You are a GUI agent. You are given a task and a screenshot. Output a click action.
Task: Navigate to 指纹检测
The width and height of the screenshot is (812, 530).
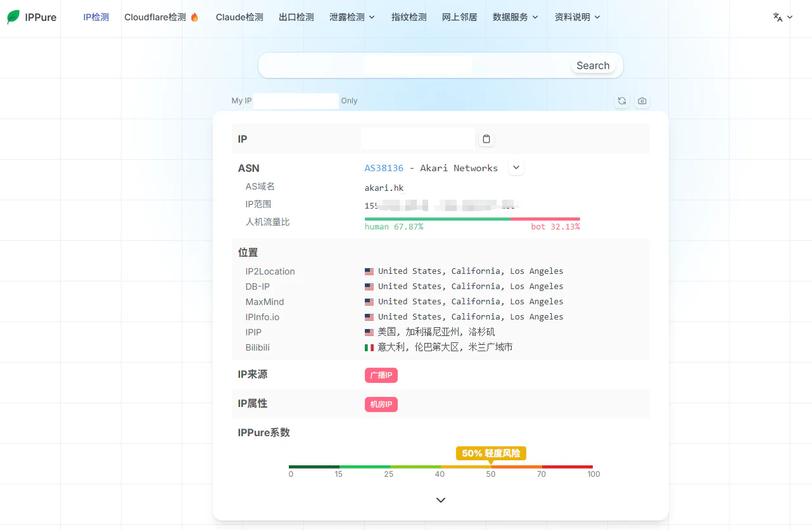pyautogui.click(x=409, y=17)
